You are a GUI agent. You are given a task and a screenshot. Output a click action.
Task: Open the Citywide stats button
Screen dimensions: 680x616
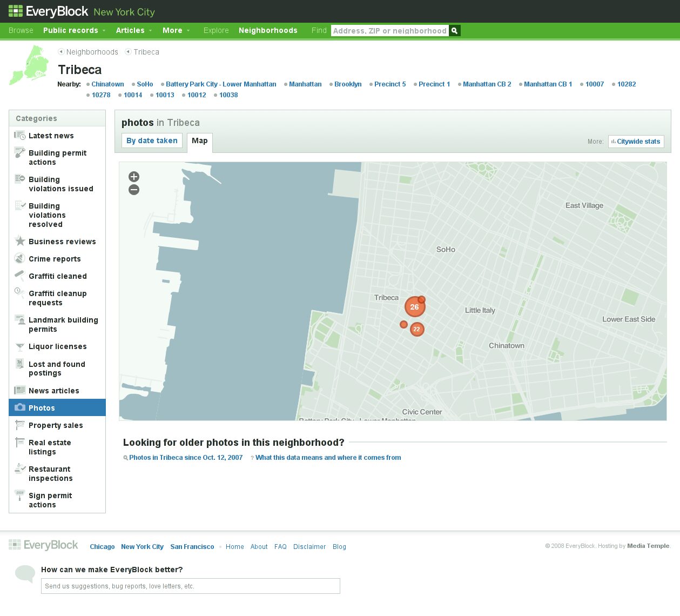coord(636,142)
